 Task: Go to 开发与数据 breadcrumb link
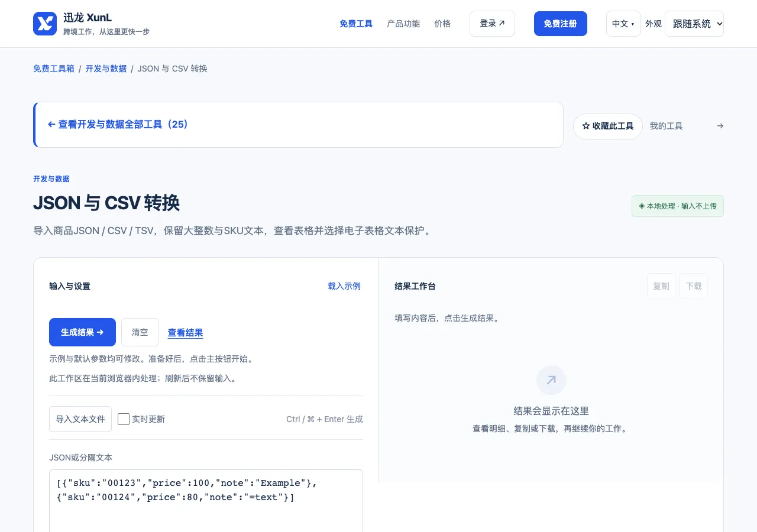[x=106, y=69]
